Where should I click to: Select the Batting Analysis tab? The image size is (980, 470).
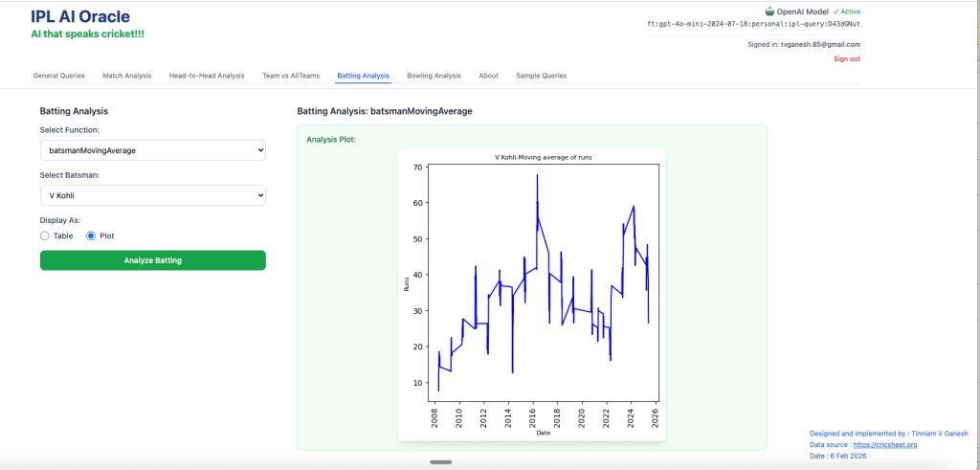point(363,76)
